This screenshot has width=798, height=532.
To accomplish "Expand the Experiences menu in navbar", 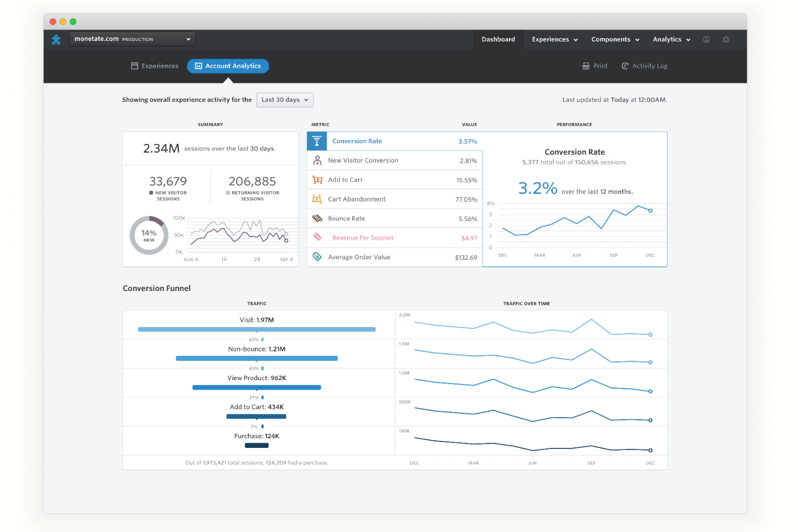I will pos(554,39).
